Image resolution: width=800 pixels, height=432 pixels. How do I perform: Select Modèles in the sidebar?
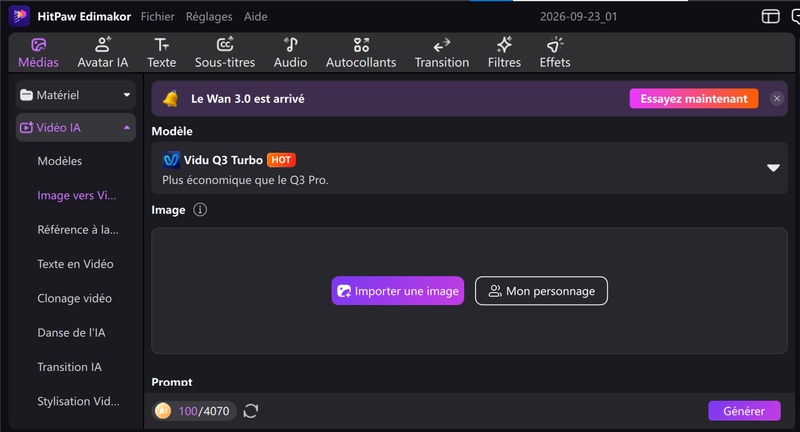tap(60, 161)
